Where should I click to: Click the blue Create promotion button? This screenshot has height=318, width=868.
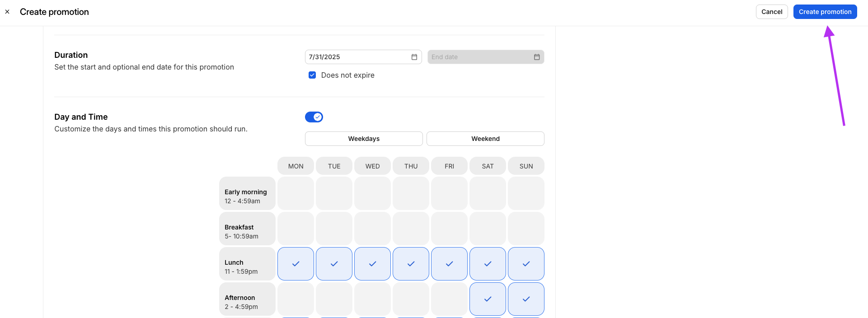coord(825,12)
